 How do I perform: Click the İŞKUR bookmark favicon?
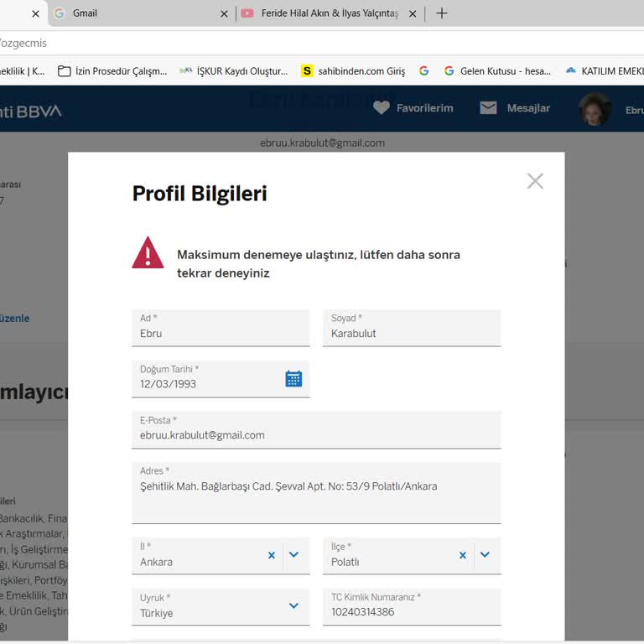tap(185, 70)
